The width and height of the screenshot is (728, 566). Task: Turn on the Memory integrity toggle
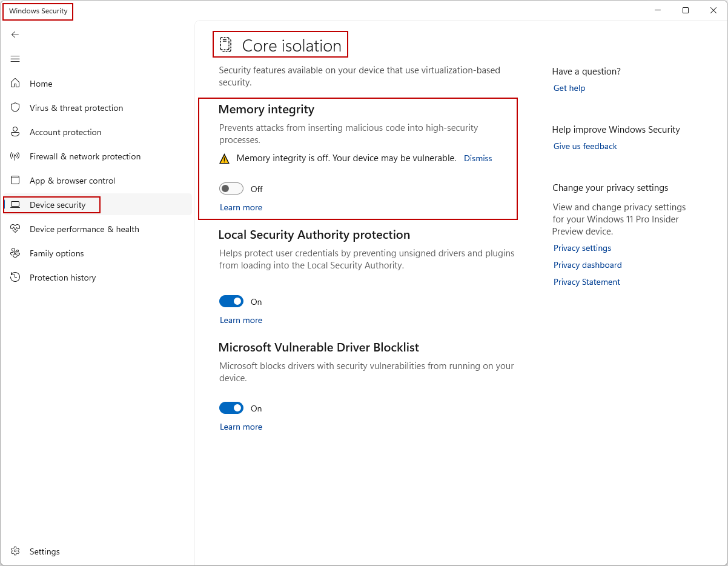click(x=231, y=189)
